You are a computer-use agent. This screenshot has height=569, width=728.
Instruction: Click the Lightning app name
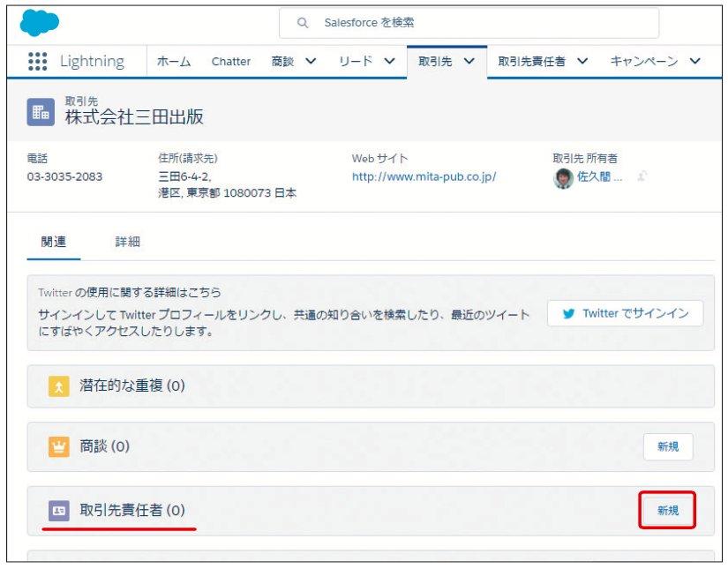(x=92, y=61)
